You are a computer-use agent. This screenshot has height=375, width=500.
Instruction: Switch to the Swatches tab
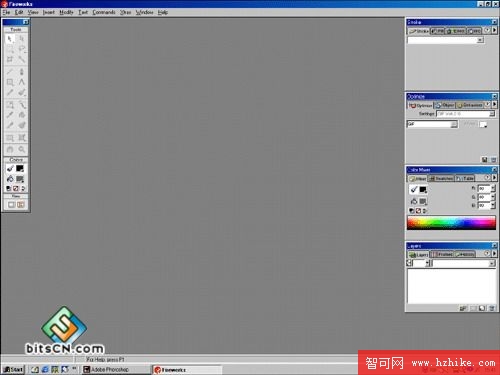441,179
